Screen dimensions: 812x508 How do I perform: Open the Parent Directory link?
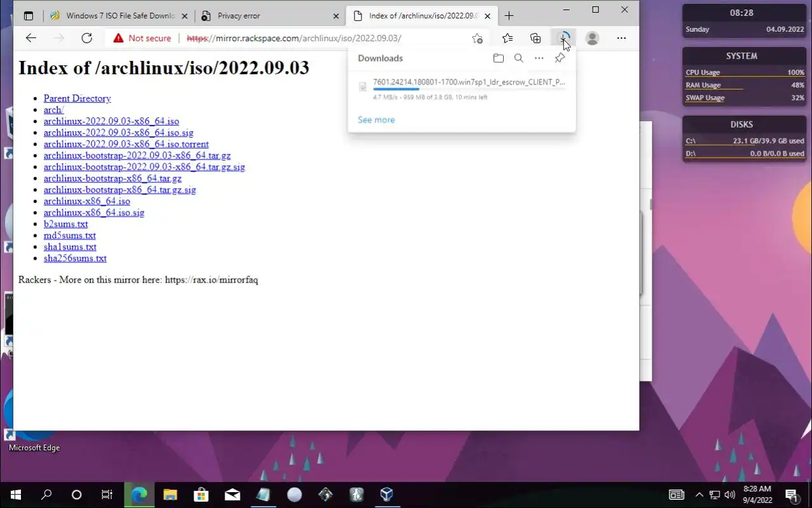click(77, 98)
